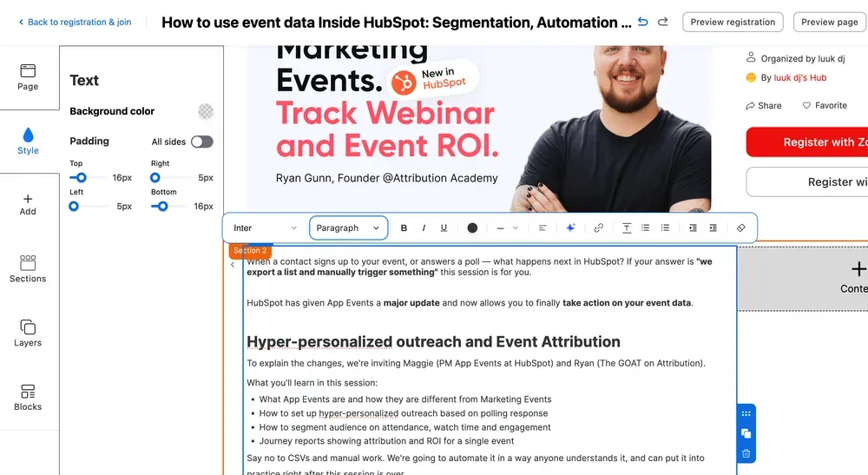Open the Add tab in the sidebar
Image resolution: width=868 pixels, height=475 pixels.
pos(28,205)
